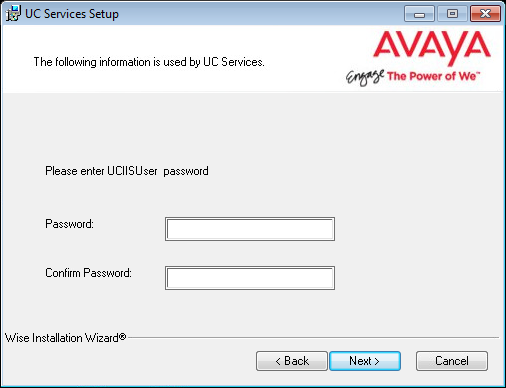Click the red AVAYA logo

[432, 47]
